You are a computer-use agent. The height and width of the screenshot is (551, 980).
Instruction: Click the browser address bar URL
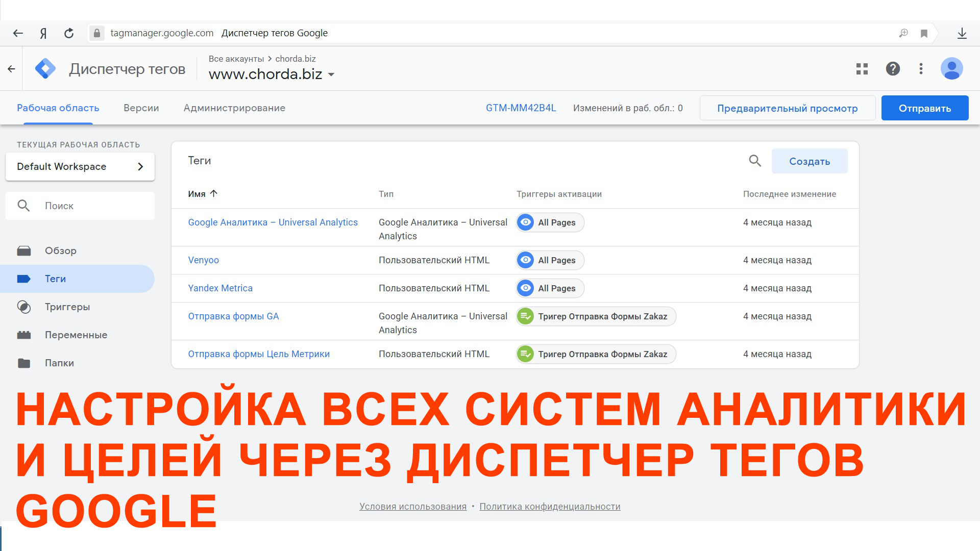[162, 33]
